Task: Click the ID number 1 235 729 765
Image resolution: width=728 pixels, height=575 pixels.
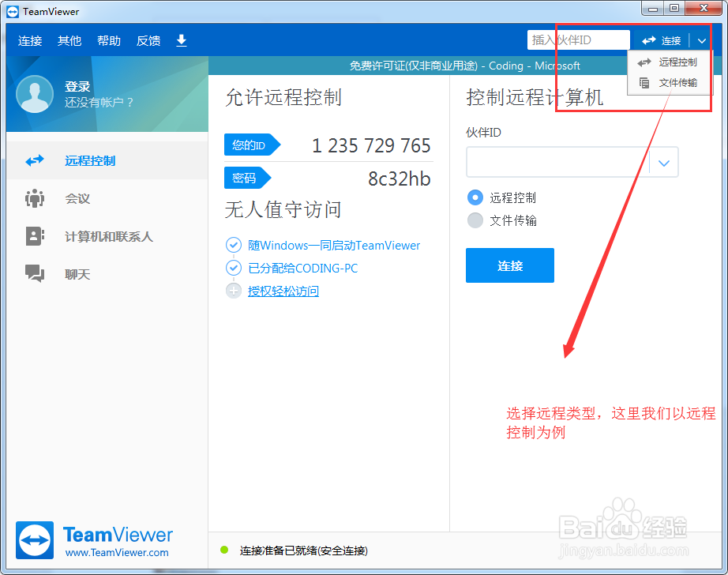Action: pyautogui.click(x=371, y=146)
